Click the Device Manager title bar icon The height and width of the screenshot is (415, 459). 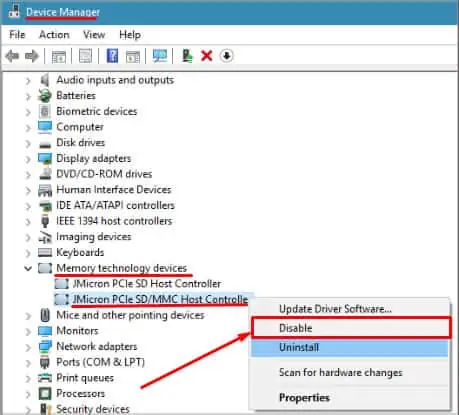pyautogui.click(x=14, y=11)
